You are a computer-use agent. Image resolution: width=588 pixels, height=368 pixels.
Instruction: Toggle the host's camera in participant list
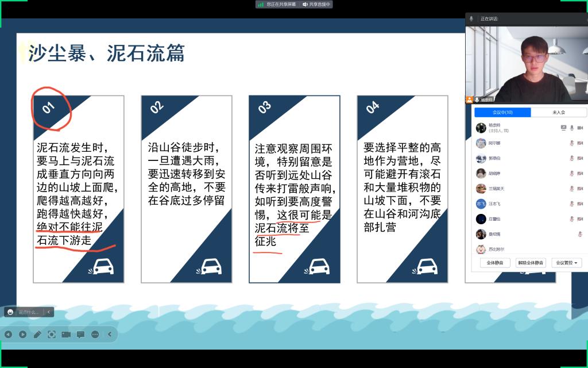(x=580, y=128)
